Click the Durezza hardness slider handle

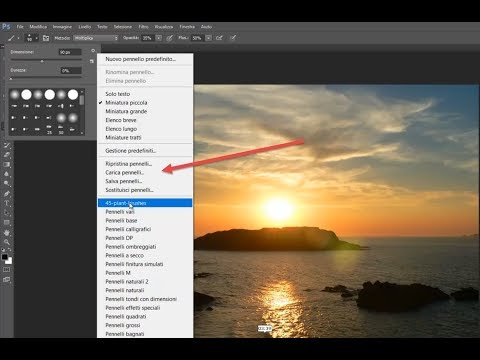11,79
